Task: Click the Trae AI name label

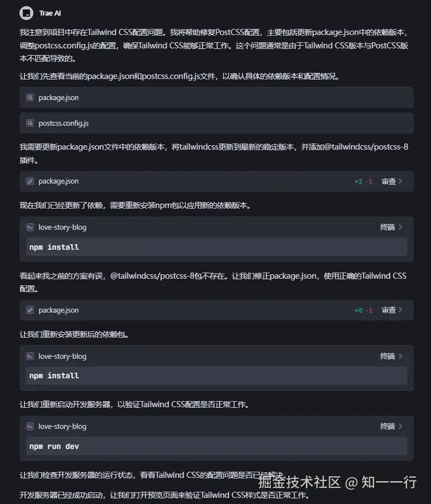Action: (50, 13)
